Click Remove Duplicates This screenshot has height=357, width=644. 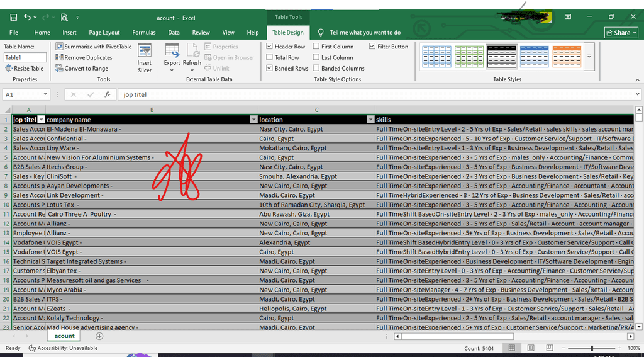(x=84, y=57)
